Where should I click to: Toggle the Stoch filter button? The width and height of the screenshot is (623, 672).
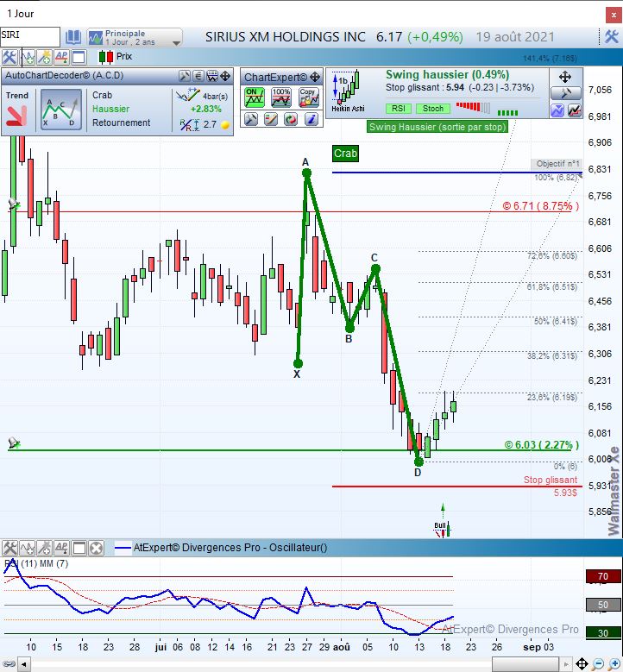pyautogui.click(x=433, y=109)
